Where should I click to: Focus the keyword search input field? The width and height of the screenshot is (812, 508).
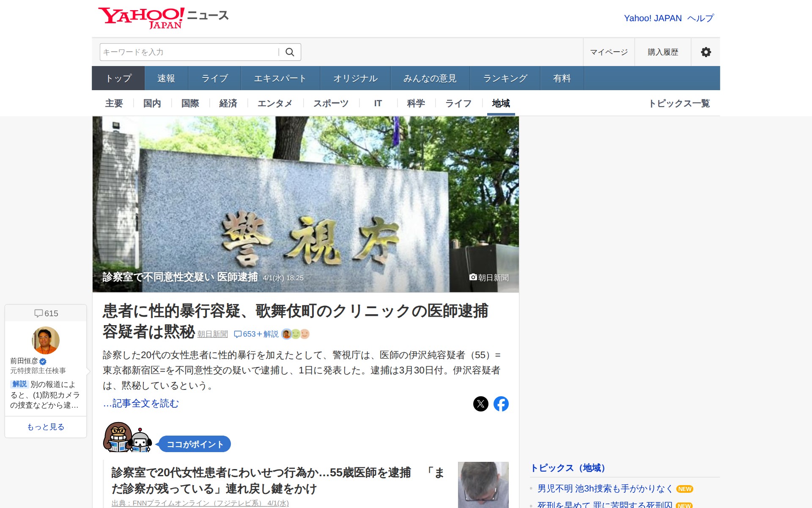tap(189, 52)
